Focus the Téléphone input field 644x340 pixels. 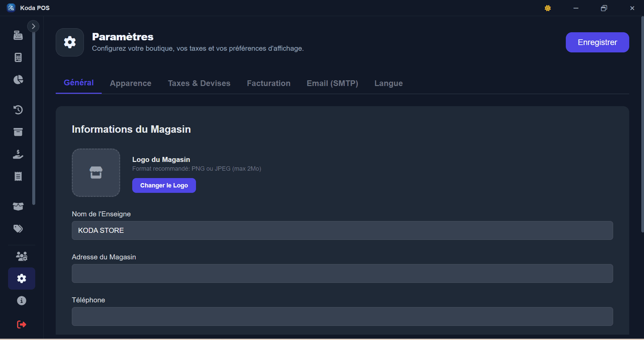click(342, 316)
